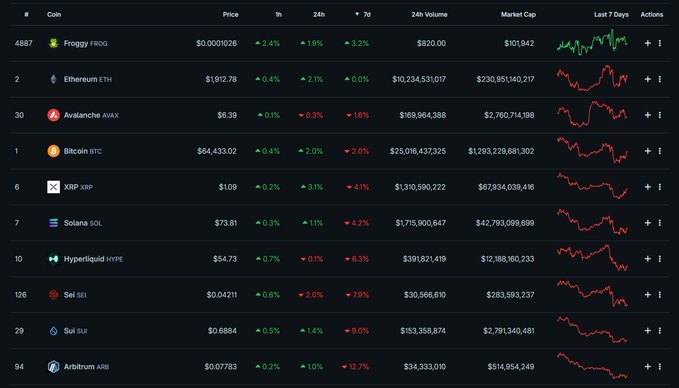Open the more-options menu for Bitcoin
The image size is (679, 388).
pyautogui.click(x=660, y=151)
